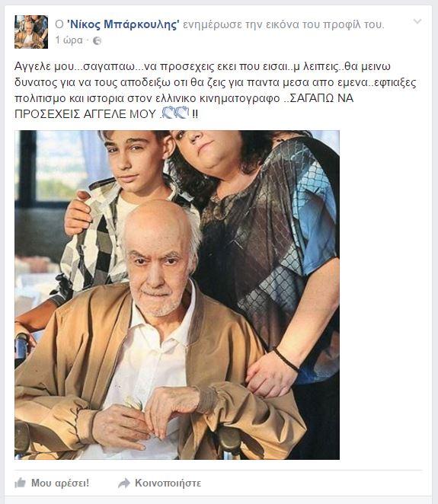438x504 pixels.
Task: Click the woman's patterned blouse in photo
Action: (x=270, y=225)
